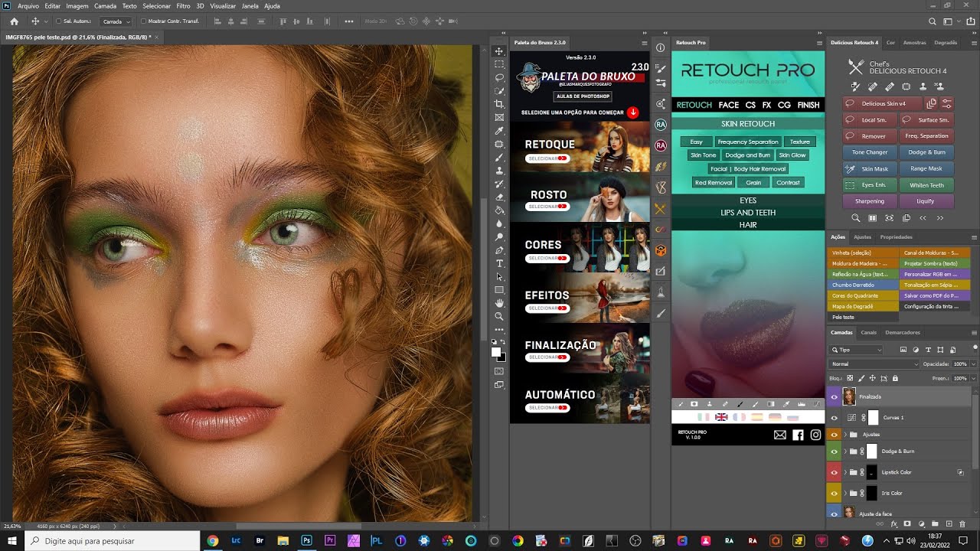Select the Eyedropper tool
The height and width of the screenshot is (551, 980).
(499, 131)
